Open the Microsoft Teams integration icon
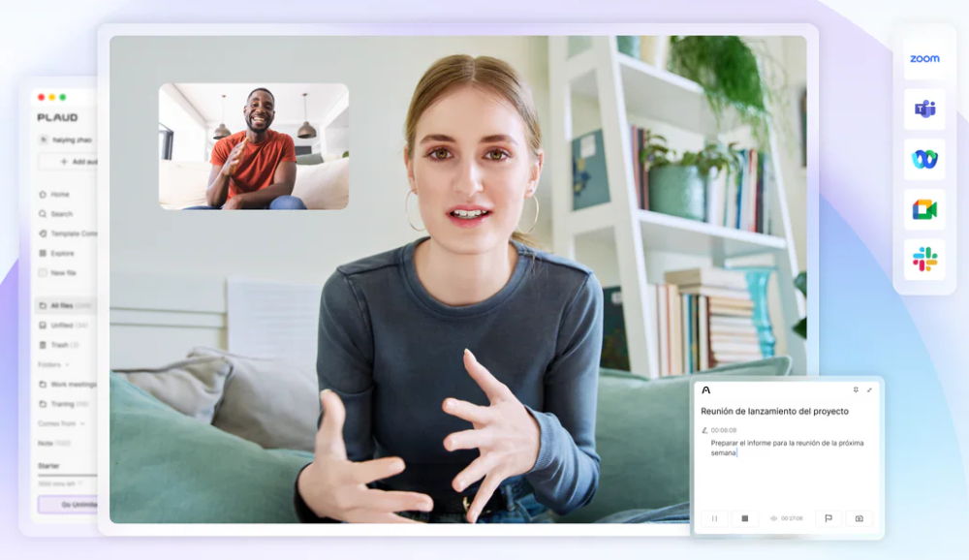Screen dimensions: 969x560 (924, 109)
